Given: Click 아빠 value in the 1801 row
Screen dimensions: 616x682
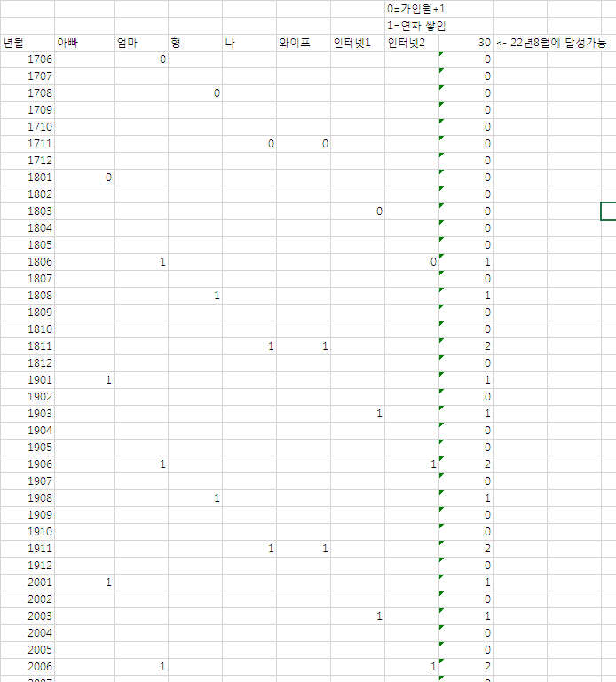Looking at the screenshot, I should tap(84, 178).
